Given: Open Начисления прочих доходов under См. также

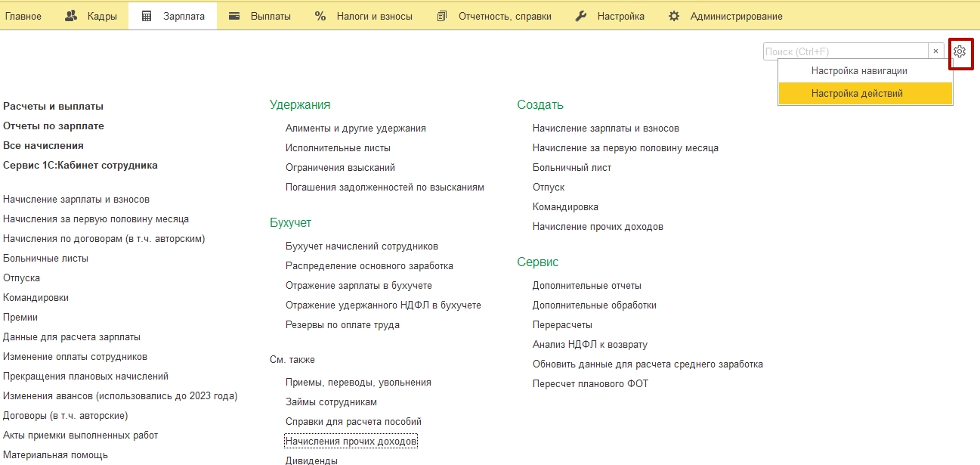Looking at the screenshot, I should 351,441.
